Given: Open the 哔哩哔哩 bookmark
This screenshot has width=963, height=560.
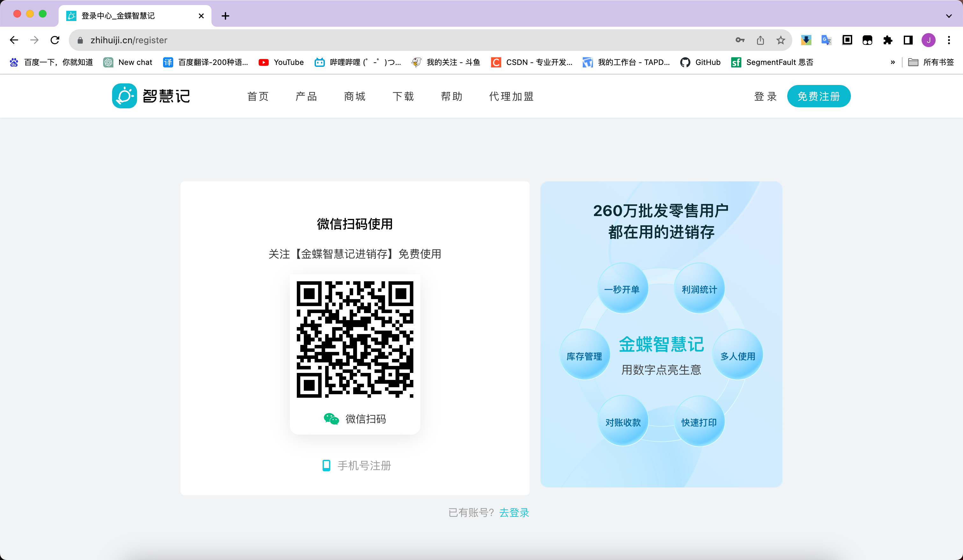Looking at the screenshot, I should (x=358, y=62).
